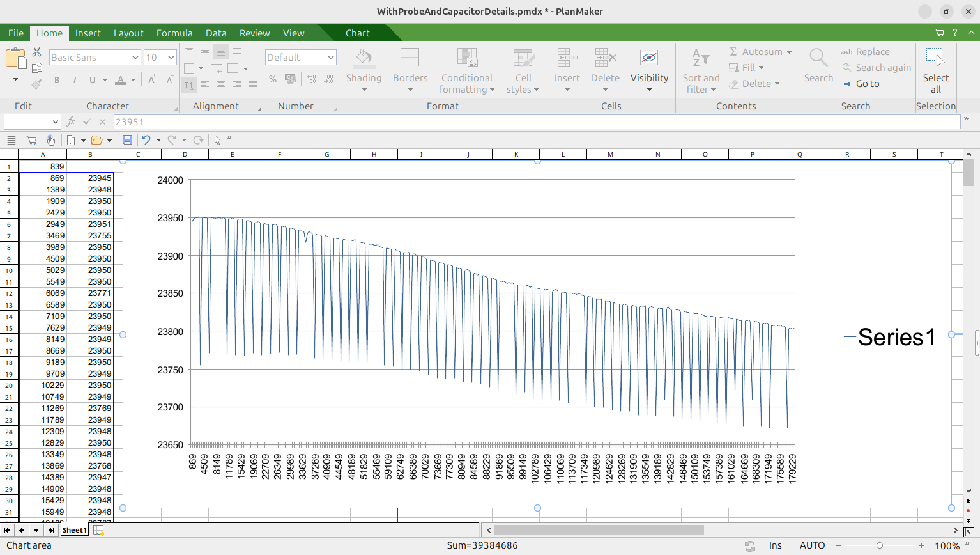Viewport: 980px width, 555px height.
Task: Switch to the Layout ribbon tab
Action: point(128,33)
